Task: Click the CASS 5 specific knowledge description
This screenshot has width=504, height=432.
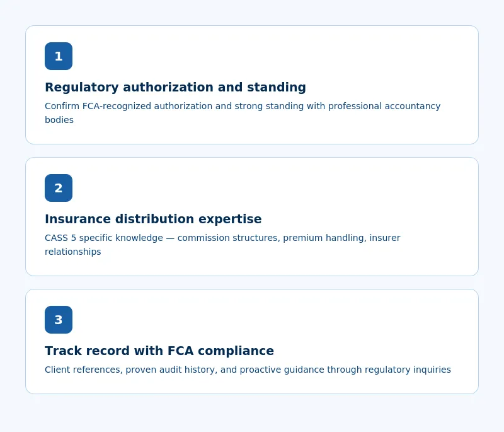Action: [x=222, y=245]
